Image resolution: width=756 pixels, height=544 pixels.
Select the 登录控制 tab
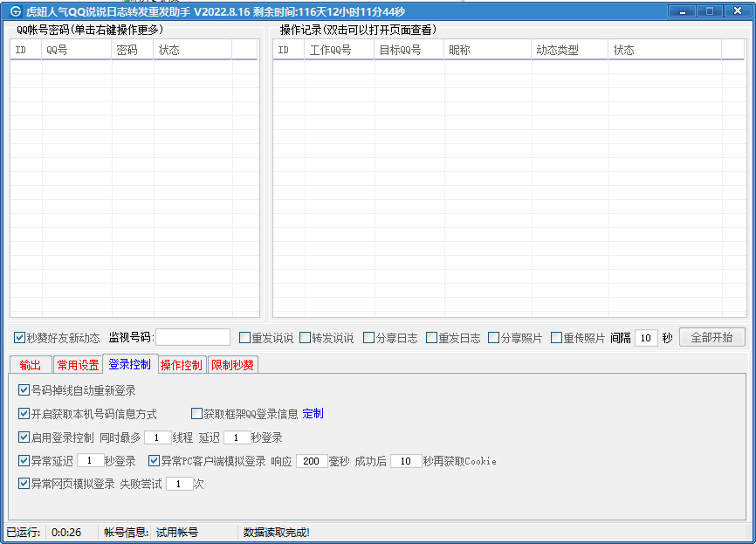click(x=130, y=364)
